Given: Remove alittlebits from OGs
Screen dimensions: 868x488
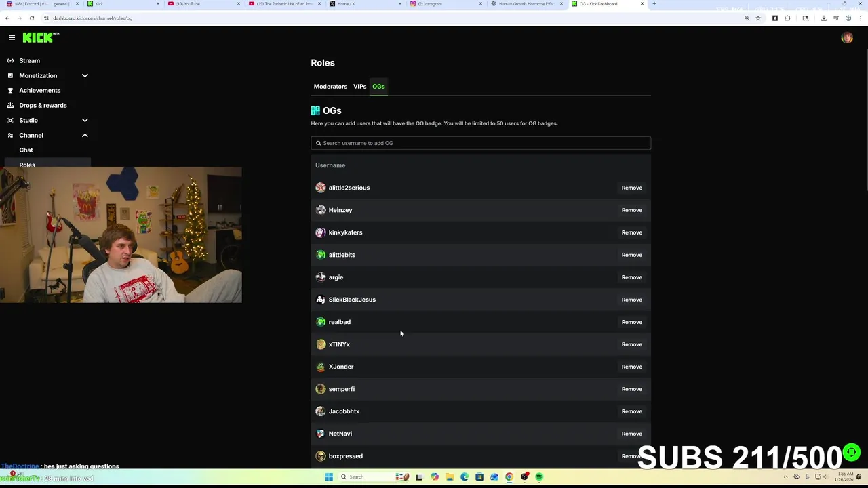Looking at the screenshot, I should point(631,255).
